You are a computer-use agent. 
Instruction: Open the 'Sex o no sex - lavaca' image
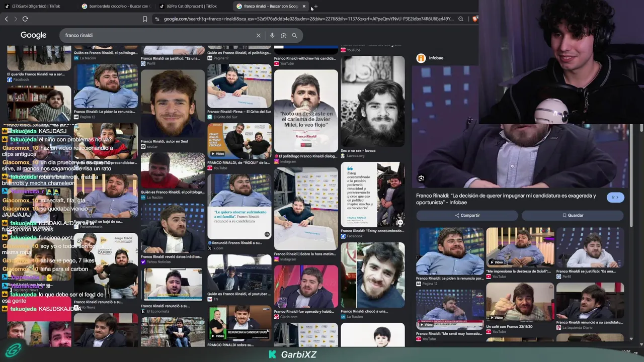coord(372,101)
